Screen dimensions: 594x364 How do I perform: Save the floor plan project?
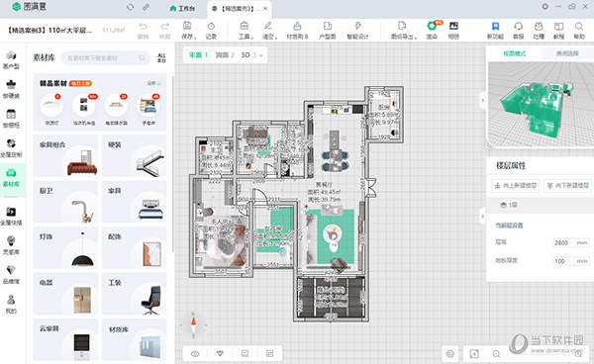188,31
